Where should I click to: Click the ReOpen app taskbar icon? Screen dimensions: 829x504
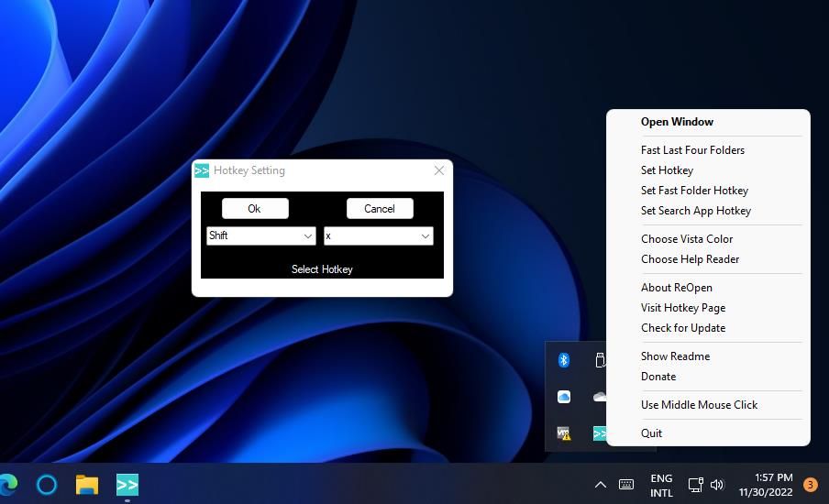point(127,484)
